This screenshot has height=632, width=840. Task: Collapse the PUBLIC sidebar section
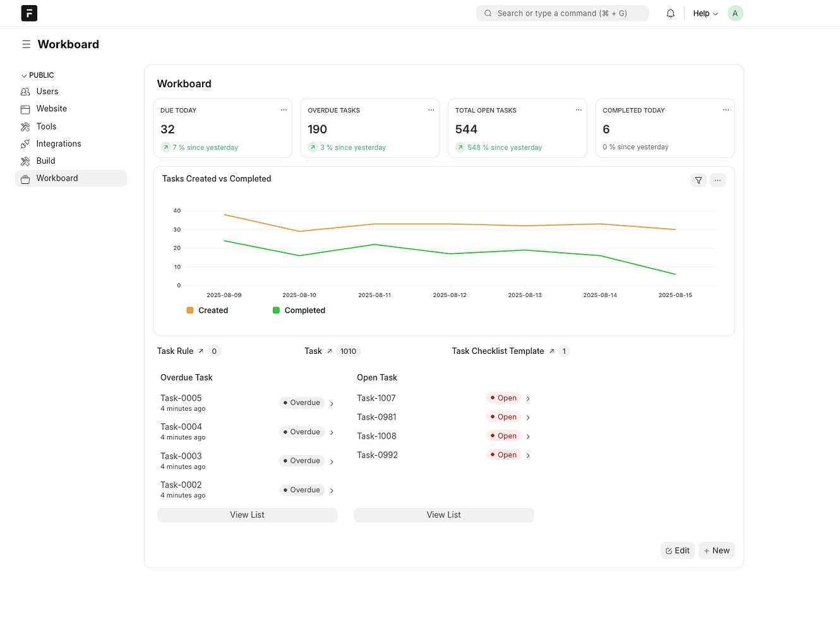(23, 75)
